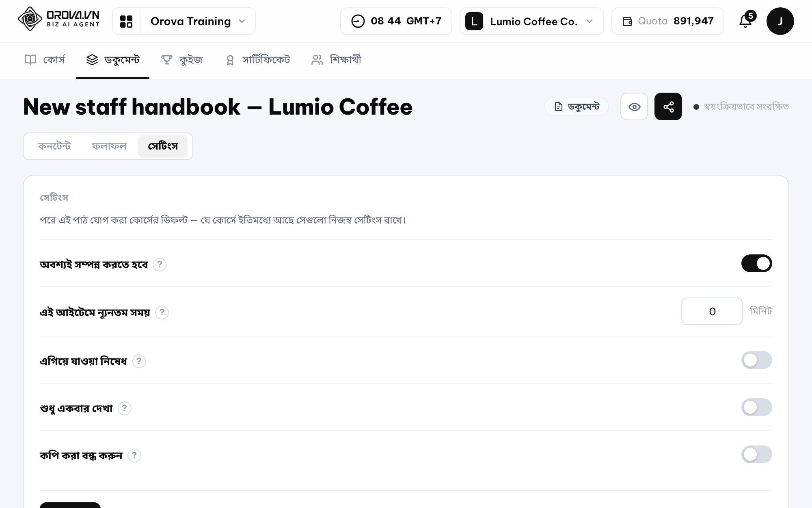The width and height of the screenshot is (812, 508).
Task: Expand the Orova Training dropdown
Action: pos(198,21)
